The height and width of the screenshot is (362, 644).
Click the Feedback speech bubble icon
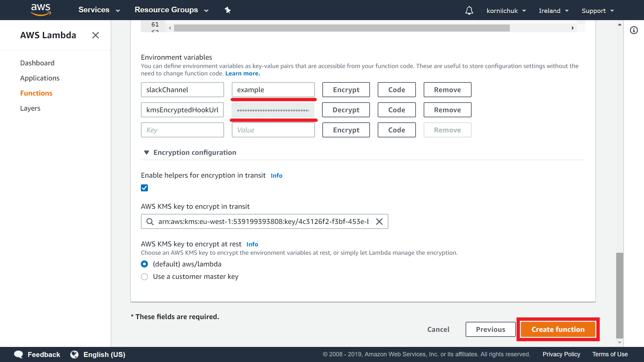(x=18, y=354)
